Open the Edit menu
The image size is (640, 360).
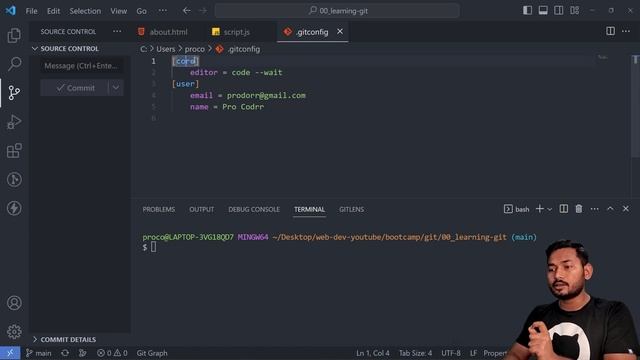click(53, 11)
